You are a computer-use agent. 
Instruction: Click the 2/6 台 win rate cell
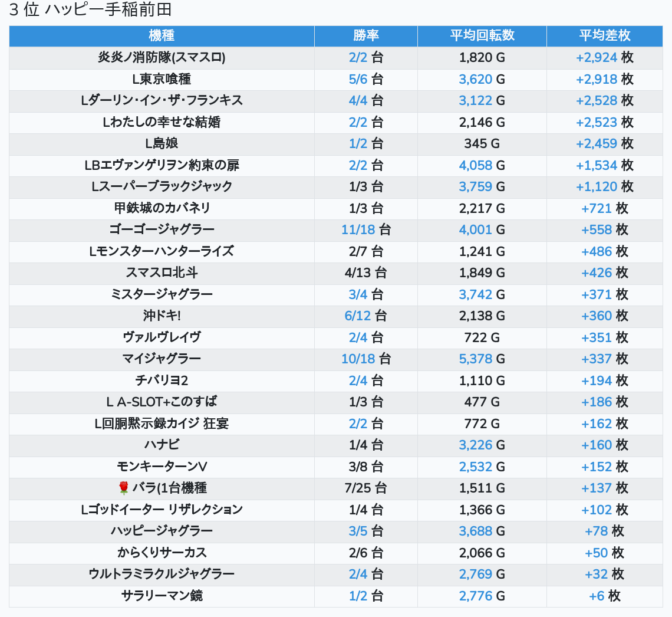[366, 553]
